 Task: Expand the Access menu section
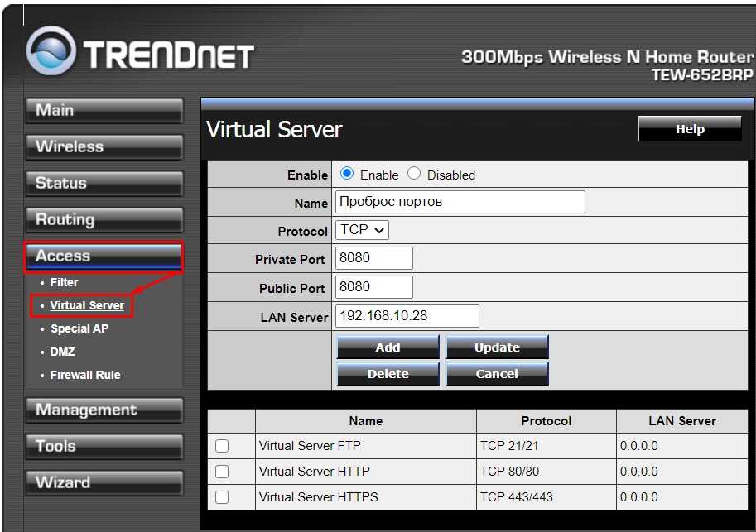104,256
